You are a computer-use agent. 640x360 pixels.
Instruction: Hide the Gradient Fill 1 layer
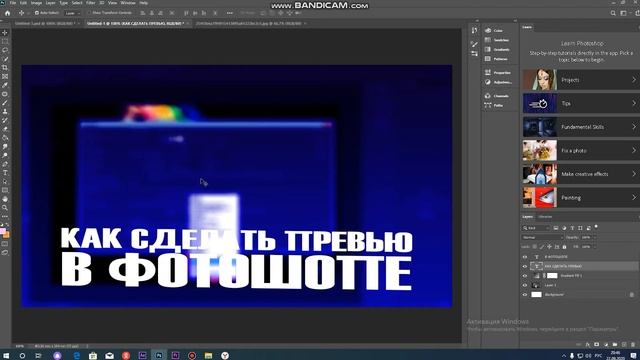[x=525, y=276]
